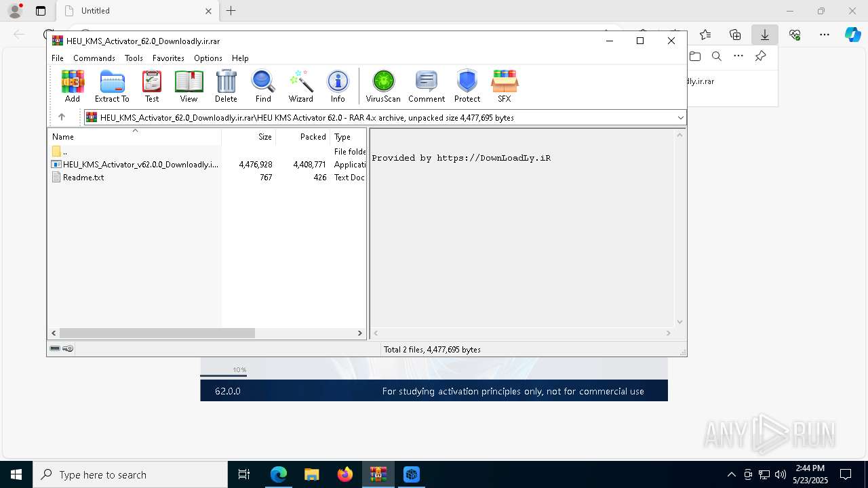Run the Test archive tool
Image resolution: width=868 pixels, height=488 pixels.
pos(152,86)
